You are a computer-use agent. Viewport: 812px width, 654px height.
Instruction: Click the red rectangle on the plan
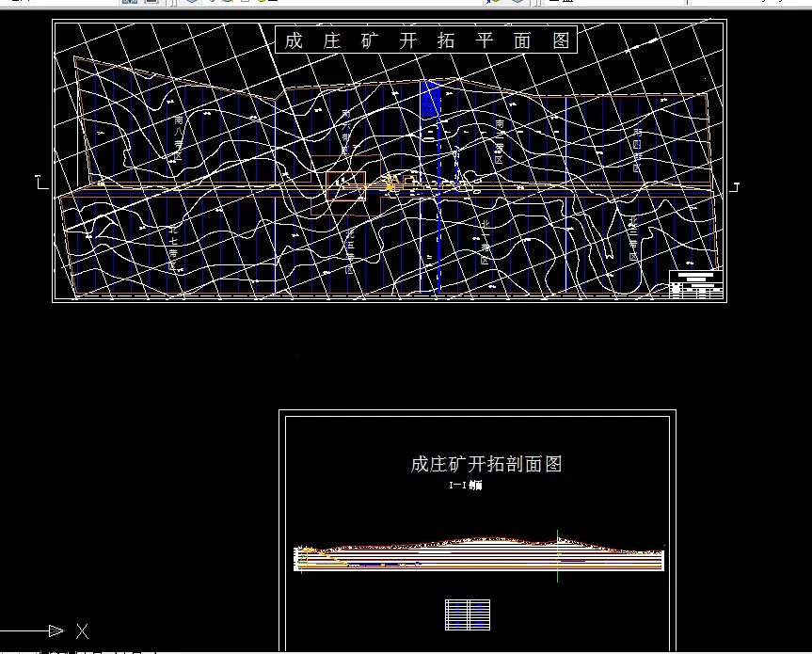click(346, 186)
